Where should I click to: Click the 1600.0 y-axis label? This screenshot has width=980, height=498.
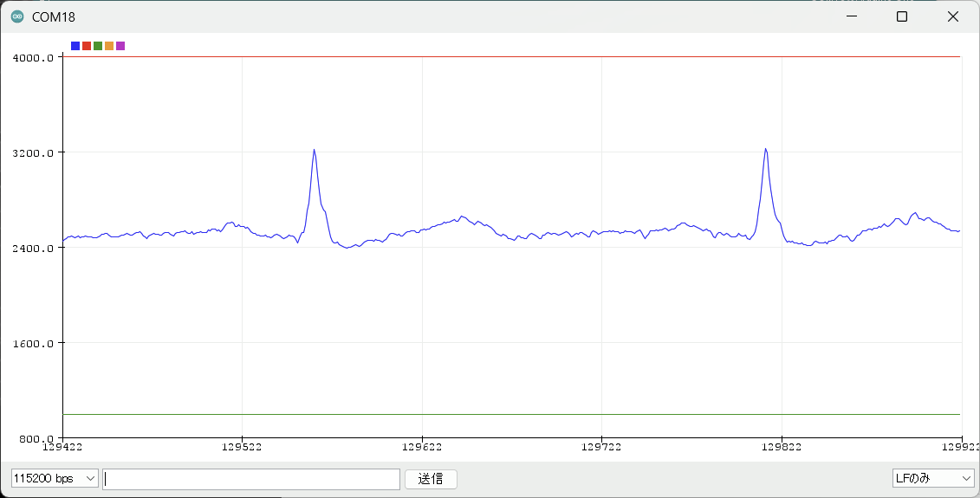coord(35,344)
